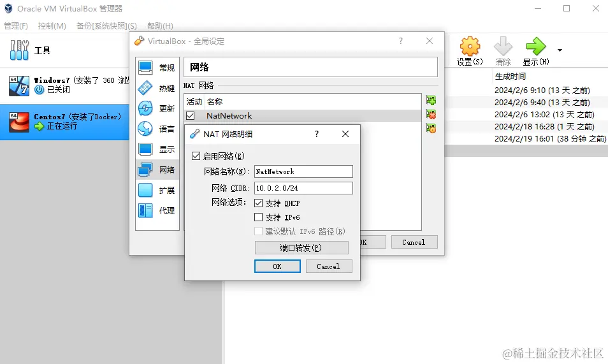
Task: Select snapshot dated 2024/2/19 16:01
Action: [550, 138]
